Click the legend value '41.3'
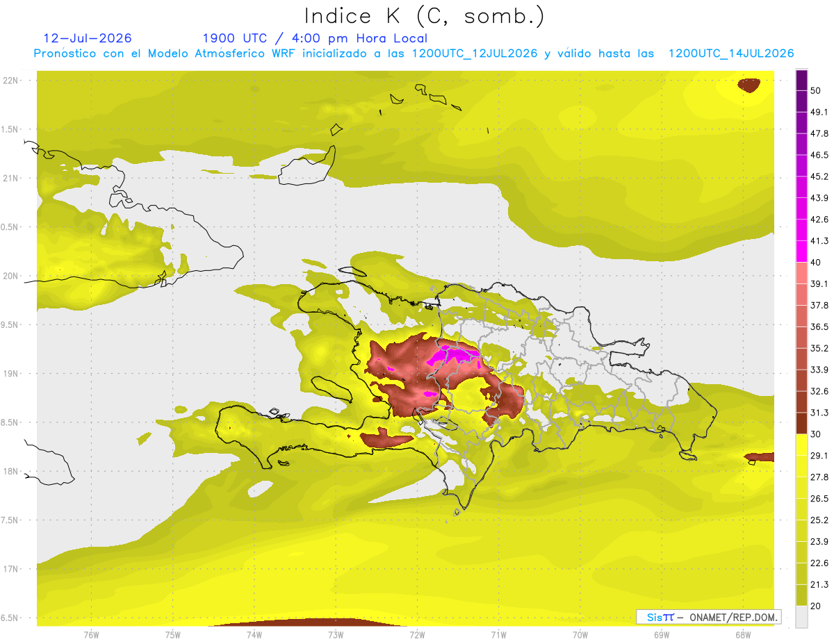834x644 pixels. click(819, 241)
